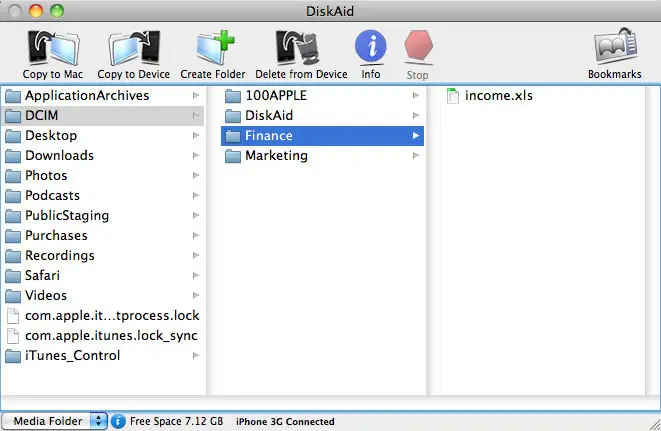Click the orange minimize window button
Image resolution: width=661 pixels, height=431 pixels.
pyautogui.click(x=36, y=11)
